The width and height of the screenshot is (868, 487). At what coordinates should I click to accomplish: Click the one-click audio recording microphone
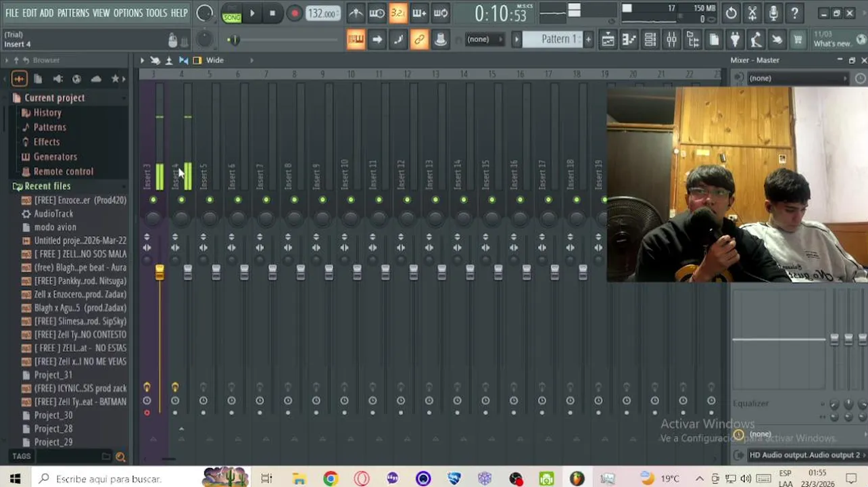(773, 13)
